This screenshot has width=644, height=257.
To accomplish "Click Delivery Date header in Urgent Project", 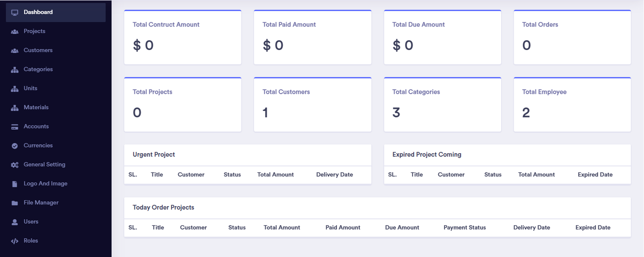I will click(335, 175).
